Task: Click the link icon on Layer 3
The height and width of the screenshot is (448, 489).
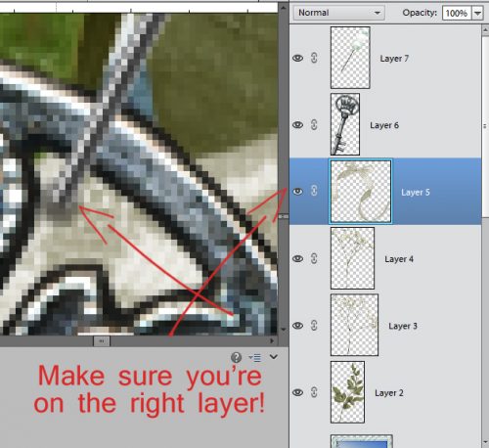Action: (314, 325)
